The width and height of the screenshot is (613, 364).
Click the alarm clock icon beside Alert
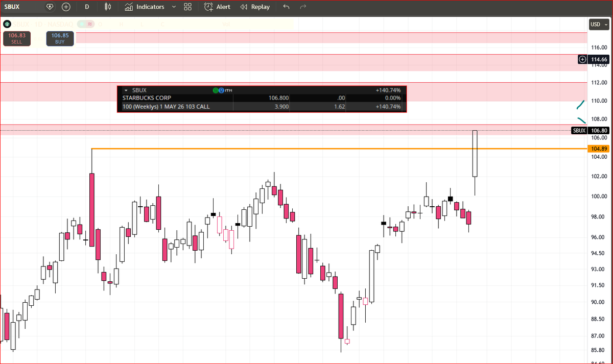(x=208, y=7)
